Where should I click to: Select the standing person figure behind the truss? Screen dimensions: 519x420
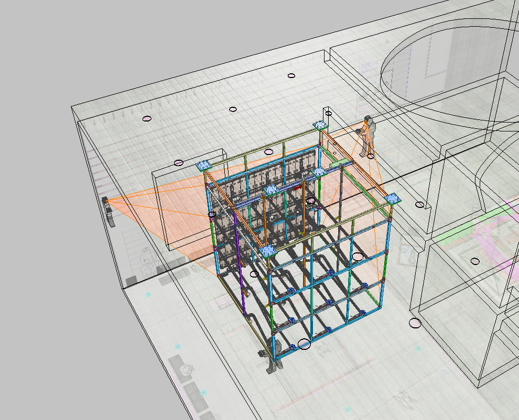(367, 136)
